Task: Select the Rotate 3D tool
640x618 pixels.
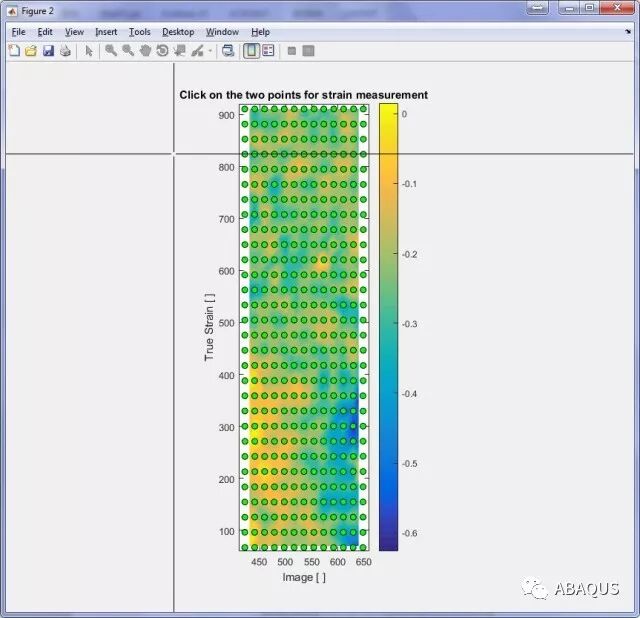Action: (x=162, y=51)
